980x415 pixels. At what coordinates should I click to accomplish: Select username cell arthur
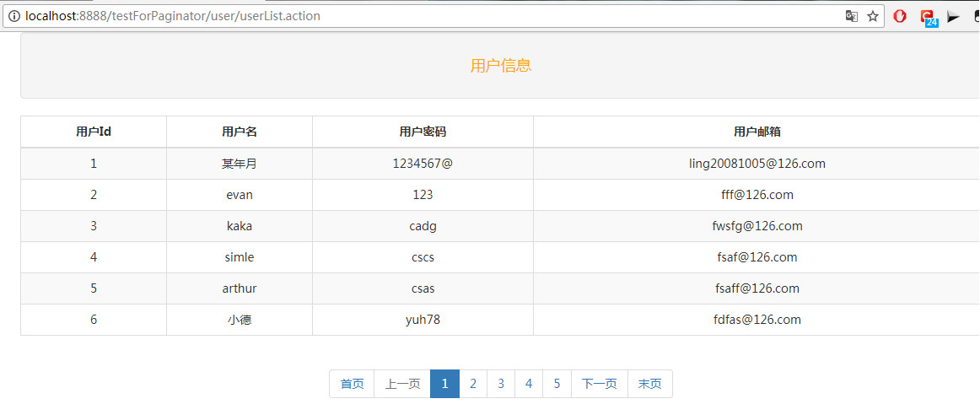[x=240, y=288]
